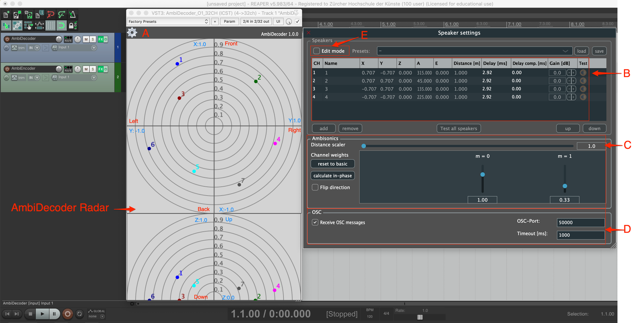Toggle the transport repeat button

point(80,314)
